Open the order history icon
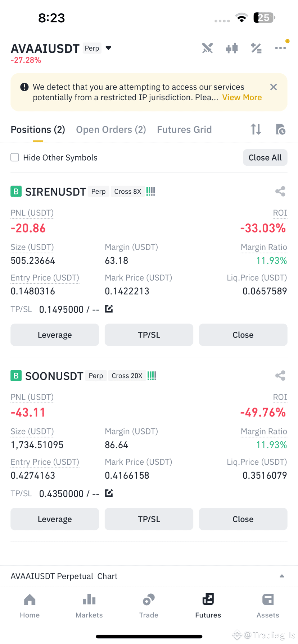Screen dimensions: 298x644 pos(280,129)
